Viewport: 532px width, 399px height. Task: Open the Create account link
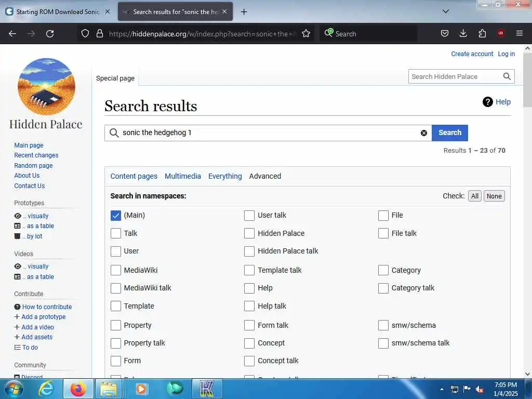pos(472,54)
